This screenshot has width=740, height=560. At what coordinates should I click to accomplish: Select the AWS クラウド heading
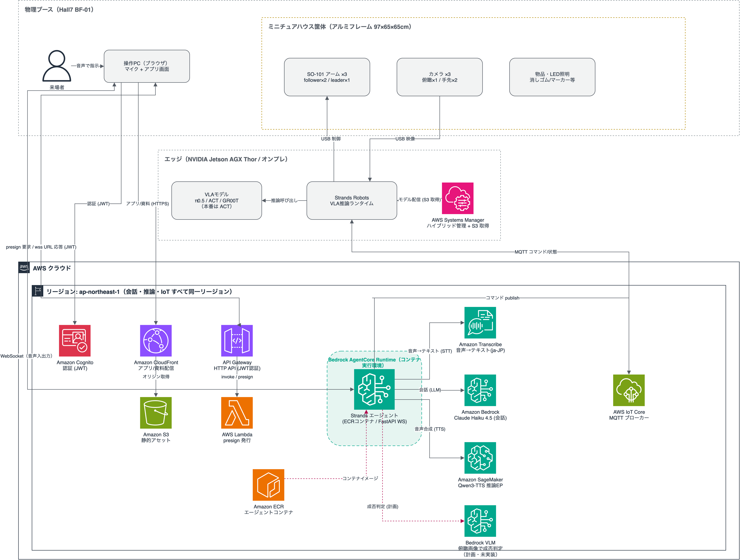pyautogui.click(x=52, y=268)
